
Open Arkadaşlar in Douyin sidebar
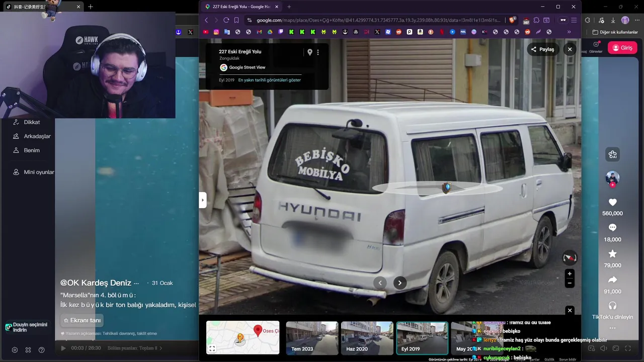coord(37,136)
